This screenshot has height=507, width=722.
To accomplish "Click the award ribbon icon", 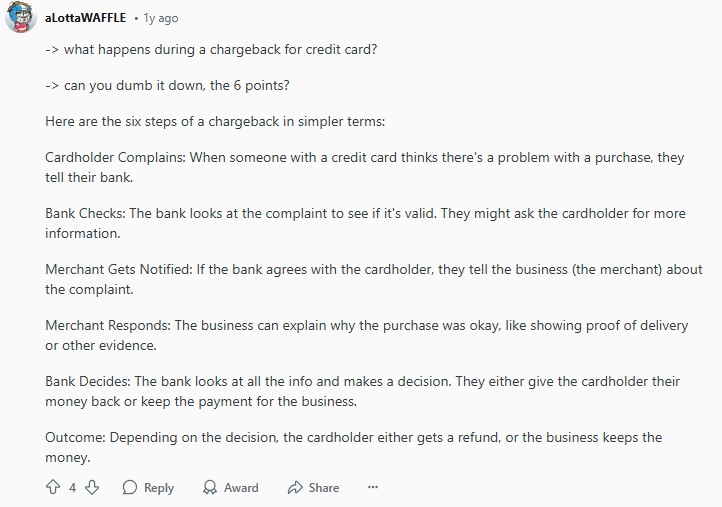I will (210, 488).
